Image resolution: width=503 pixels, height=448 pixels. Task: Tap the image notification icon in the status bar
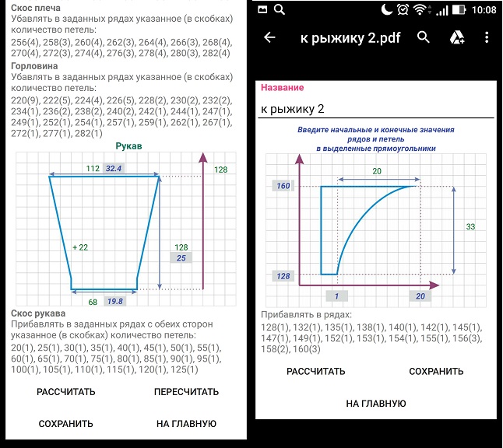tap(262, 10)
